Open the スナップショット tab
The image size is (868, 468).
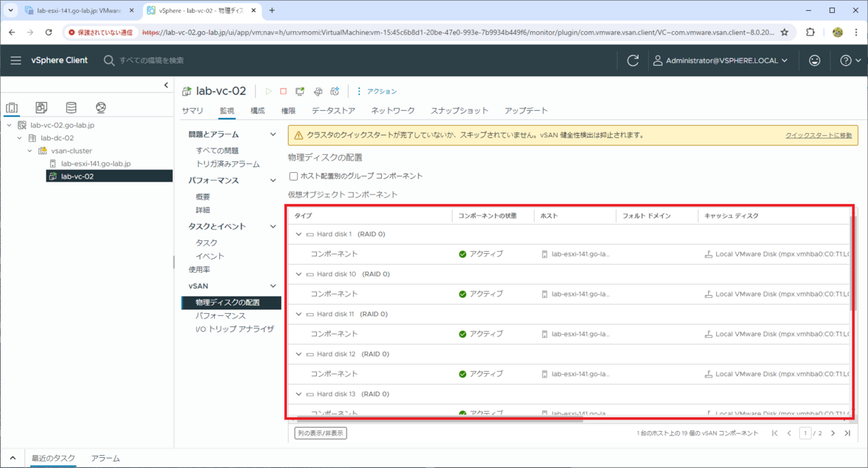(x=459, y=111)
